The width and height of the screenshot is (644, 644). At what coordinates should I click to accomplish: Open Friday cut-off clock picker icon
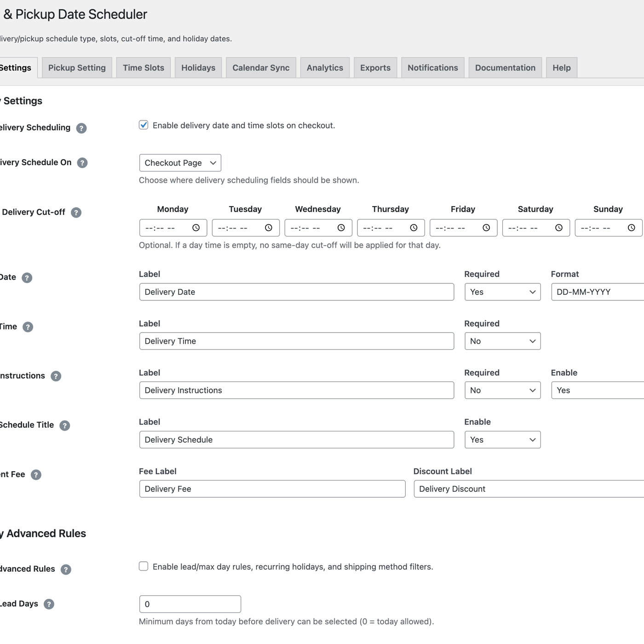point(486,228)
